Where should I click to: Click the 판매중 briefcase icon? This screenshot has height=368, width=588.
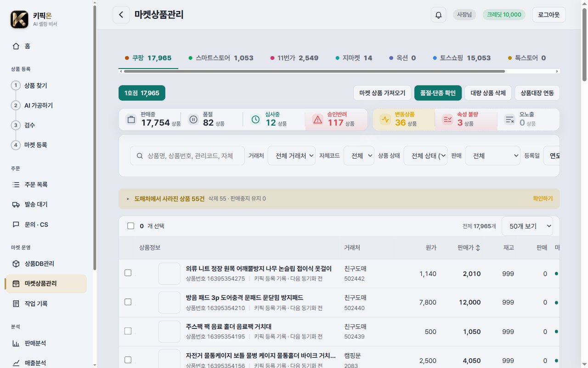click(131, 120)
